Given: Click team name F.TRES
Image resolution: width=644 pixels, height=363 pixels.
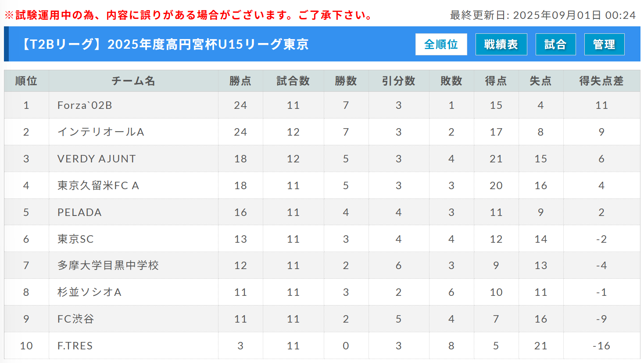Looking at the screenshot, I should click(x=75, y=346).
